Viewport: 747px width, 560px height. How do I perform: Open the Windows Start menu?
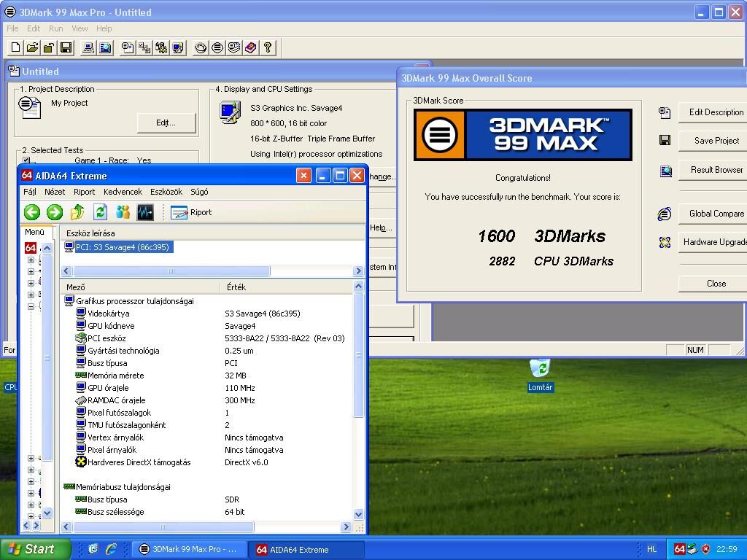(35, 549)
